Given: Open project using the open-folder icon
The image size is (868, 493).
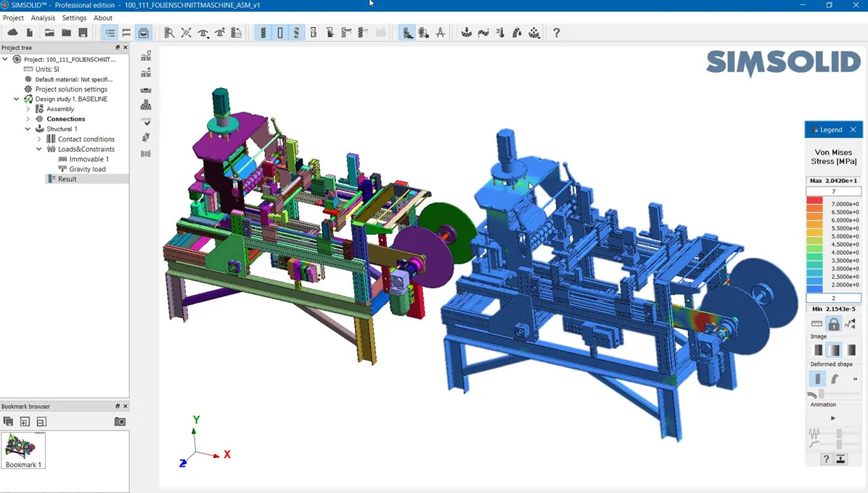Looking at the screenshot, I should click(x=49, y=33).
